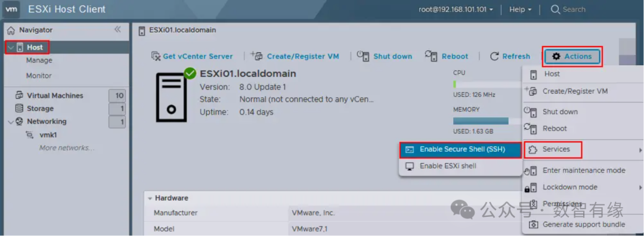Select Virtual Machines in navigator
Screen dimensions: 644x236
point(55,96)
